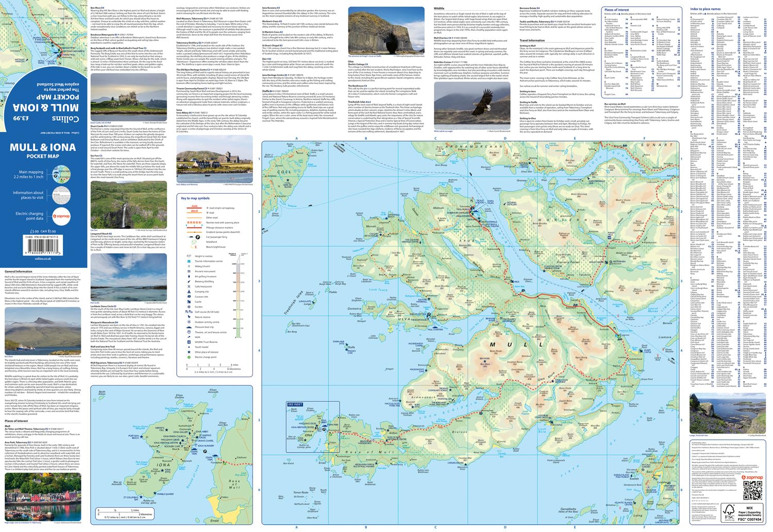773x532 pixels.
Task: Click the FSC tree logo
Action: (729, 511)
